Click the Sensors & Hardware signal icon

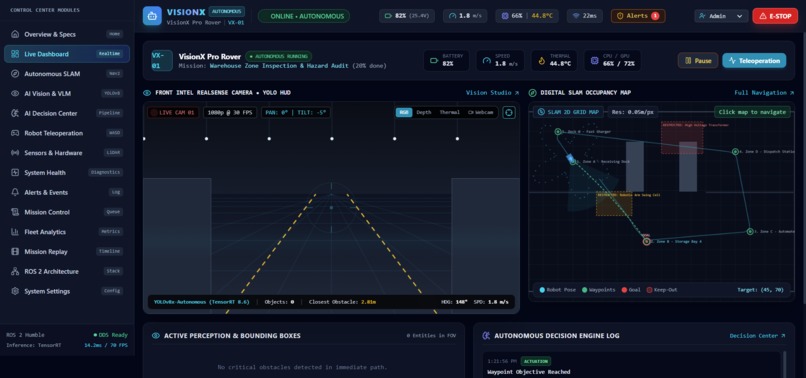coord(14,153)
